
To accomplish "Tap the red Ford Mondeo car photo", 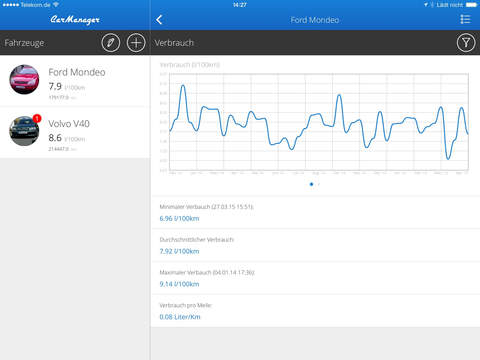I will (24, 79).
